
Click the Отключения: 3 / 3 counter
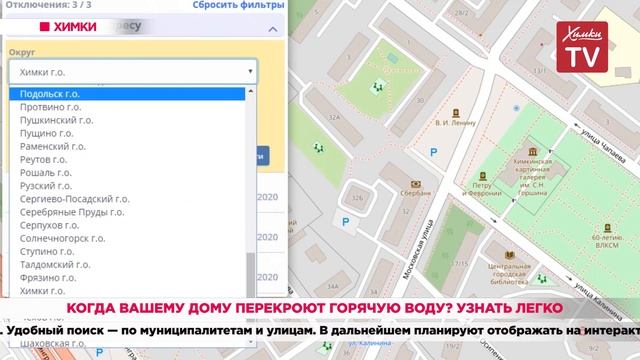pyautogui.click(x=48, y=5)
